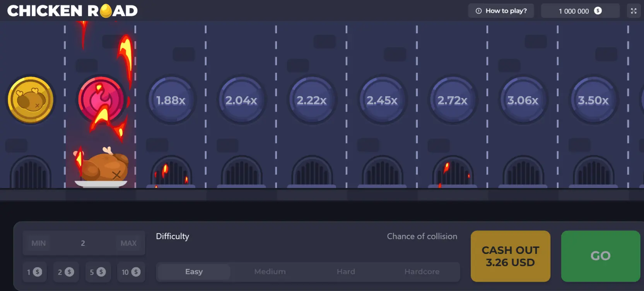This screenshot has width=644, height=291.
Task: Click the 3.50x multiplier coin
Action: 593,100
